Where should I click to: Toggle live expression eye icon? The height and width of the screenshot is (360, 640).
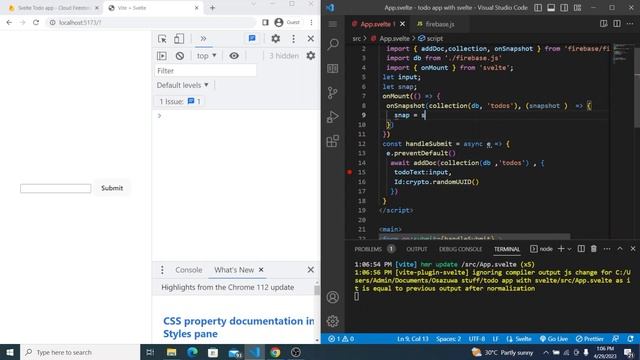[234, 56]
